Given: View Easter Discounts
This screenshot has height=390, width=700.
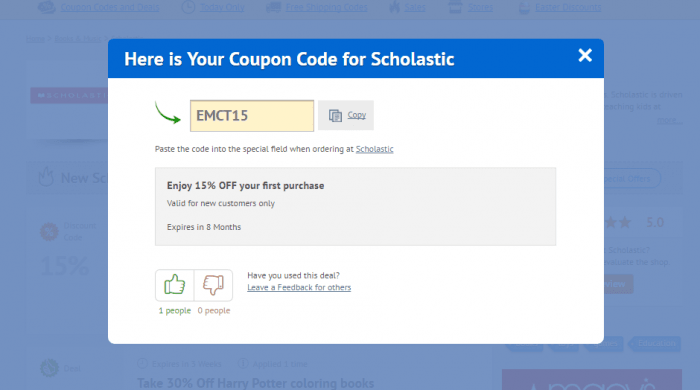Looking at the screenshot, I should (568, 7).
